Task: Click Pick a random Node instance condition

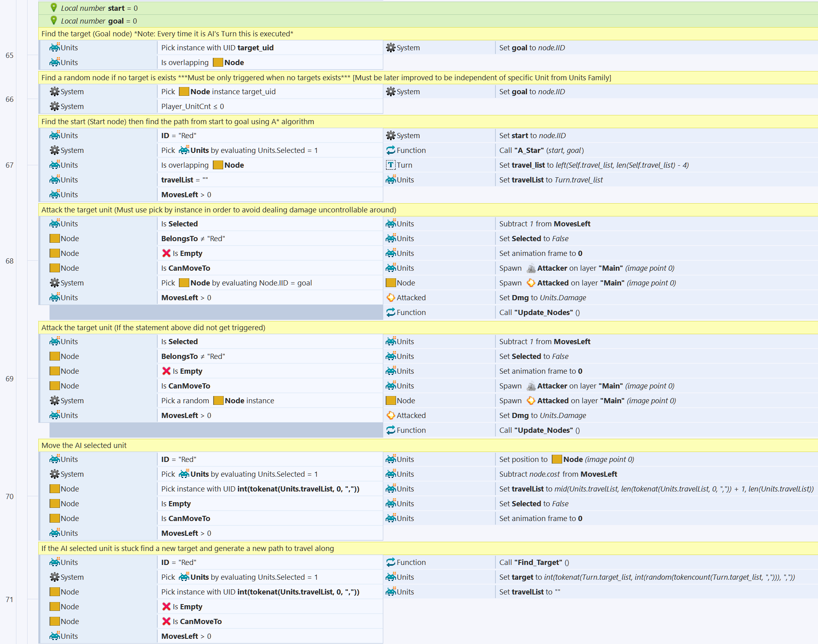Action: [x=218, y=400]
